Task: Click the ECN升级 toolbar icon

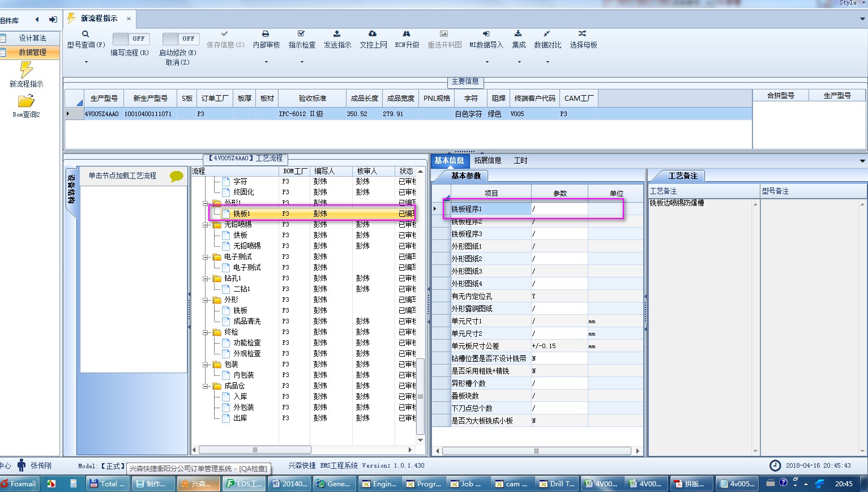Action: tap(407, 34)
